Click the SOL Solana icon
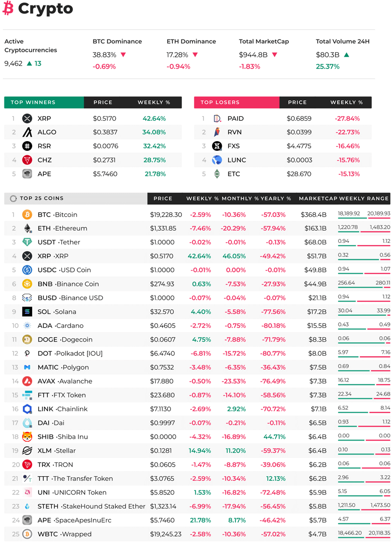The width and height of the screenshot is (392, 545). 27,311
